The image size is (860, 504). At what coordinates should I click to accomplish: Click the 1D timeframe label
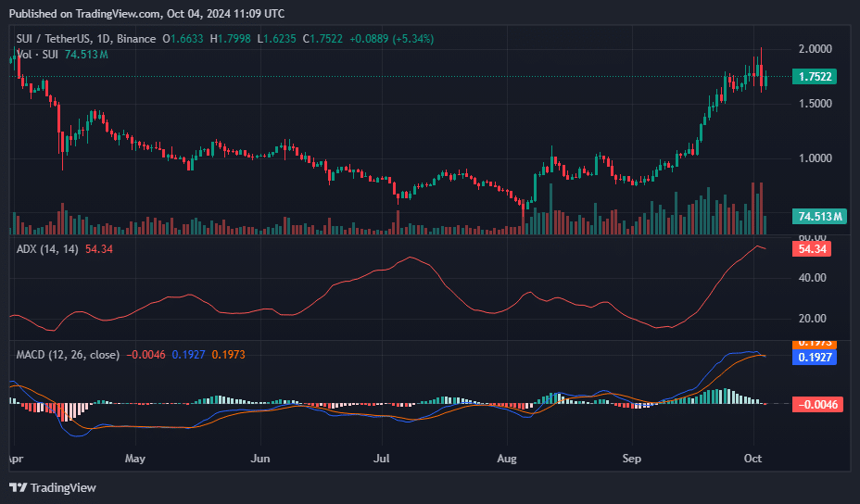(x=103, y=39)
